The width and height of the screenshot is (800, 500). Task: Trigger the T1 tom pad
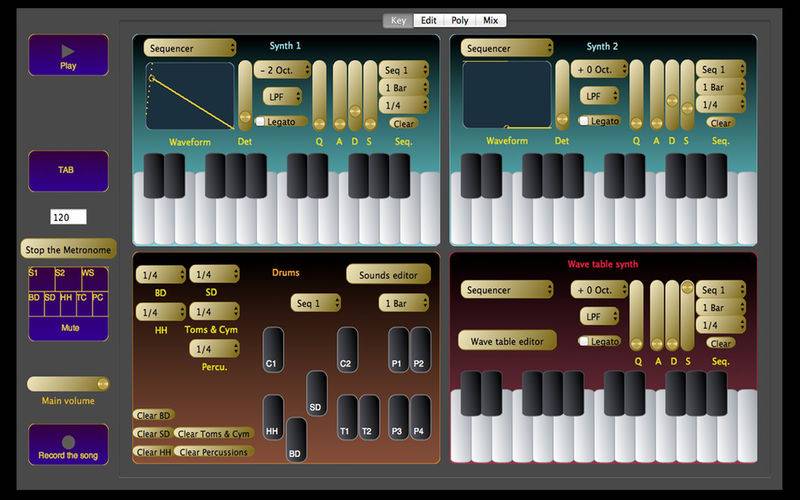[348, 418]
